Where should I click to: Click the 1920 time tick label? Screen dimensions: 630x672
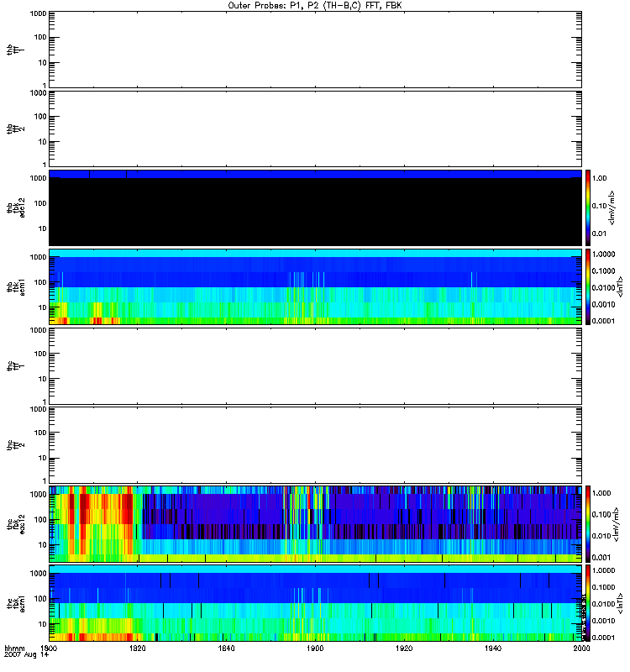tap(404, 649)
